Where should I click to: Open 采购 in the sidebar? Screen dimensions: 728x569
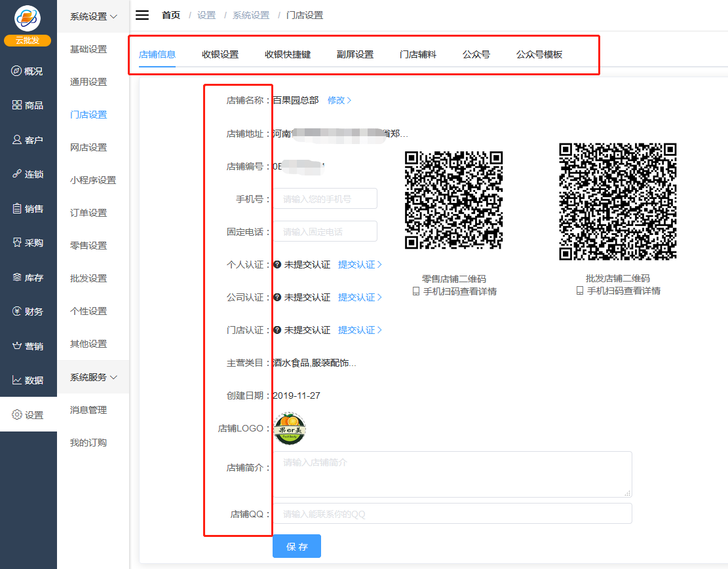point(28,243)
